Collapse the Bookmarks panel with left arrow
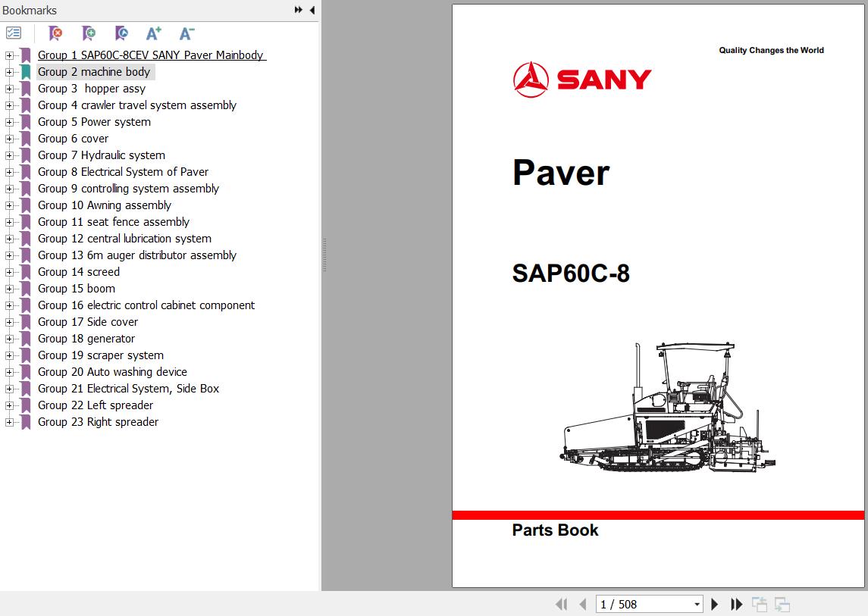Screen dimensions: 868x616 click(312, 10)
